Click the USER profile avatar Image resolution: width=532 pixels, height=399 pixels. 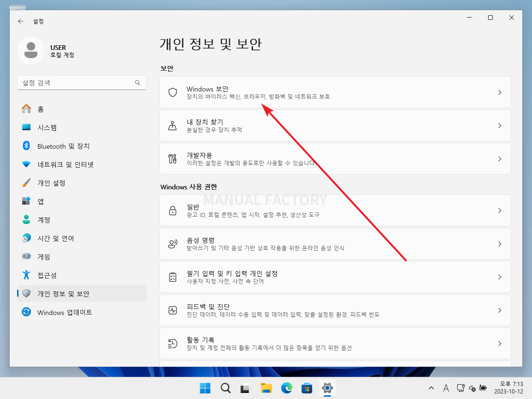coord(31,50)
